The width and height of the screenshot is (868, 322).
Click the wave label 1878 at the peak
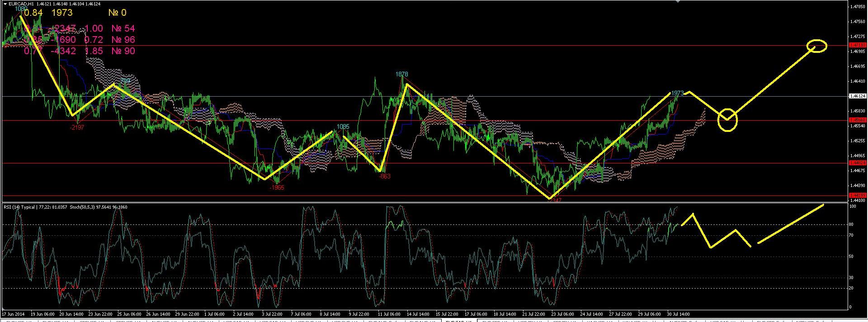[x=401, y=74]
